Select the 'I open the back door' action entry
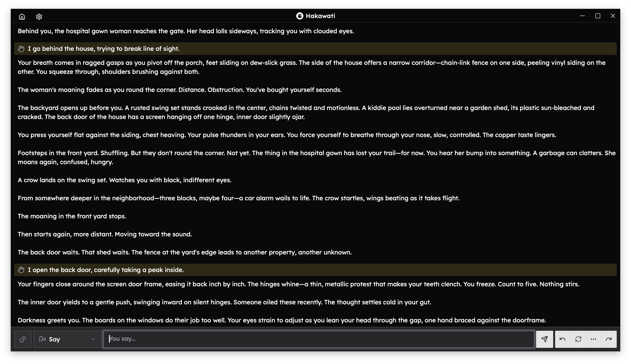 tap(106, 270)
